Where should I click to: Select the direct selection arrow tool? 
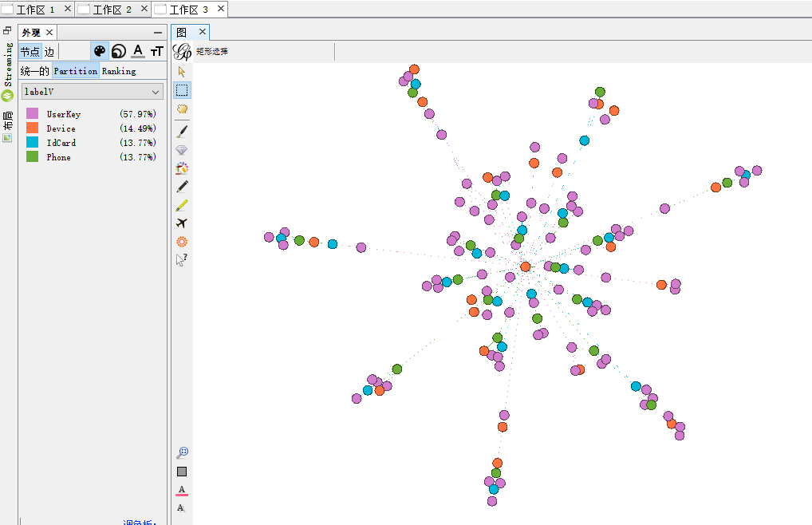[182, 72]
